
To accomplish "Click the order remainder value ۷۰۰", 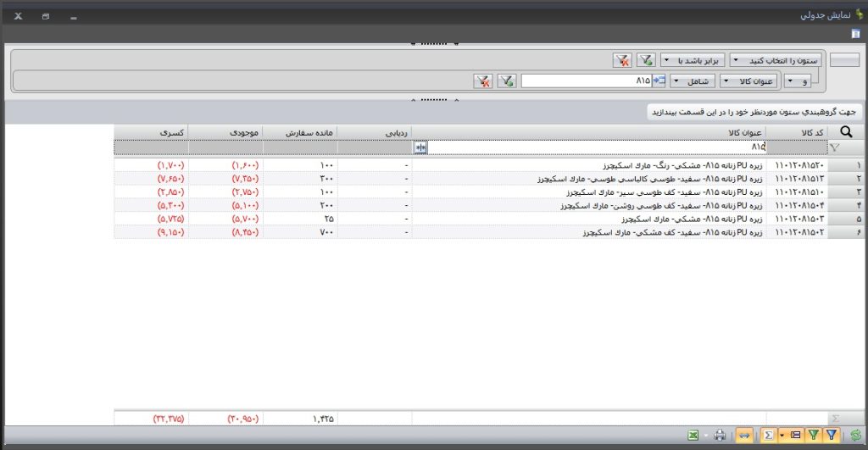I will (x=326, y=232).
